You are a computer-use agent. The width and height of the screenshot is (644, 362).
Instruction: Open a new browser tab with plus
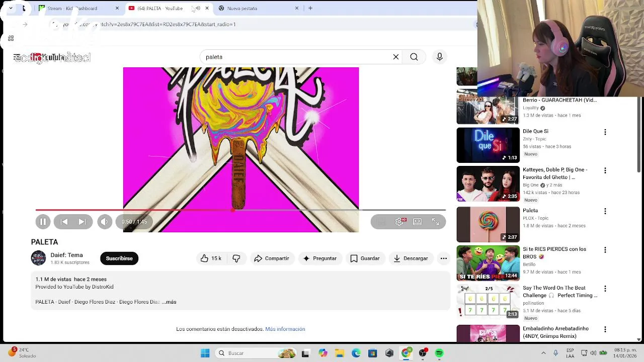point(310,8)
